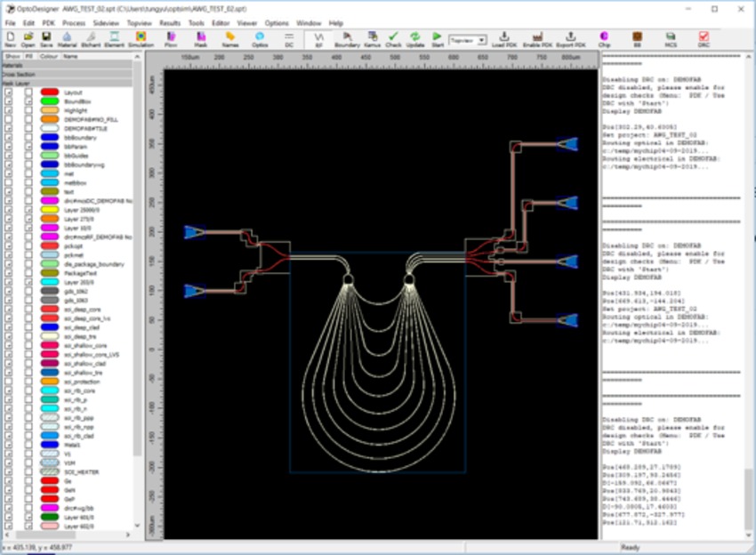This screenshot has width=756, height=555.
Task: Toggle visibility of the Highlight layer
Action: [8, 110]
